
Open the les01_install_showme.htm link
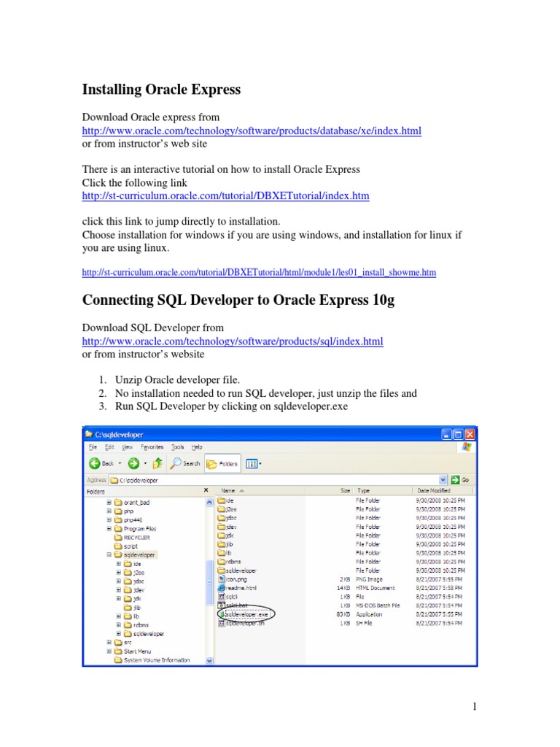[259, 272]
